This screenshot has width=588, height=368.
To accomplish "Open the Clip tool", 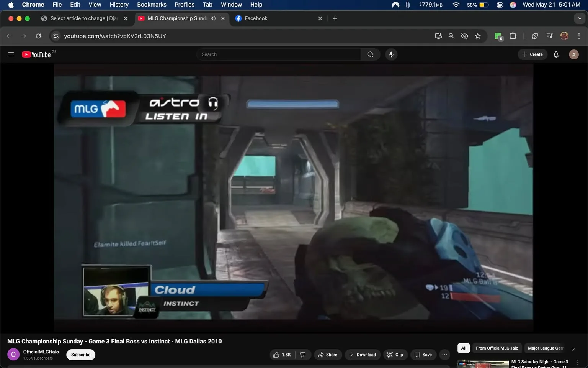I will 395,355.
